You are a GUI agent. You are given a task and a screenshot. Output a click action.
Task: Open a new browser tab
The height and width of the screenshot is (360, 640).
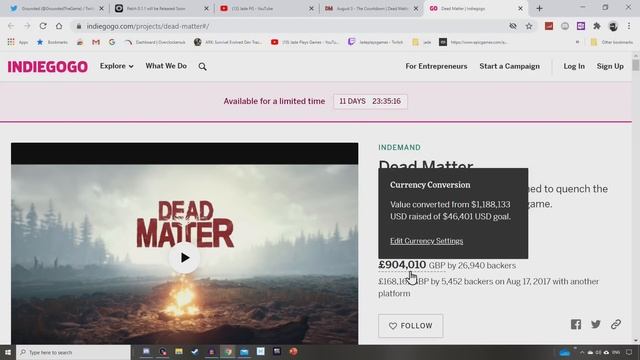[539, 8]
